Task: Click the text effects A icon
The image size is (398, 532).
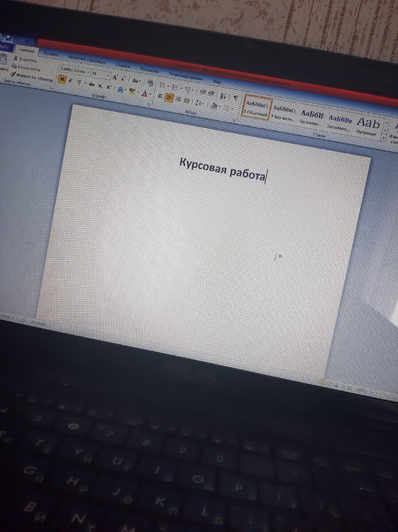Action: tap(121, 90)
